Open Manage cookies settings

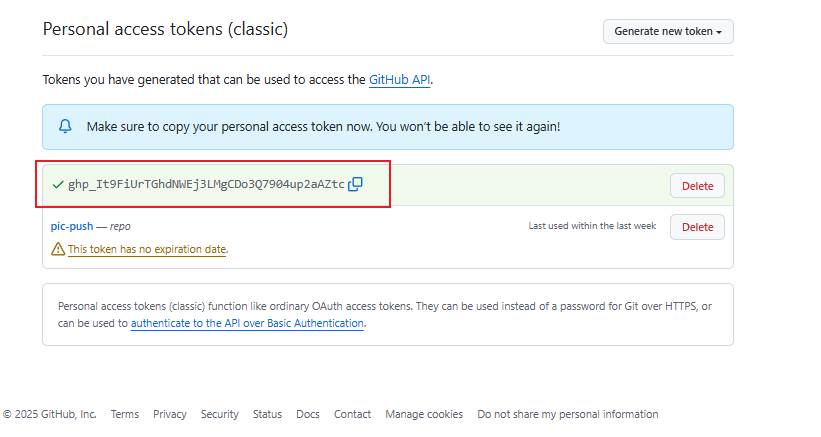click(x=424, y=414)
